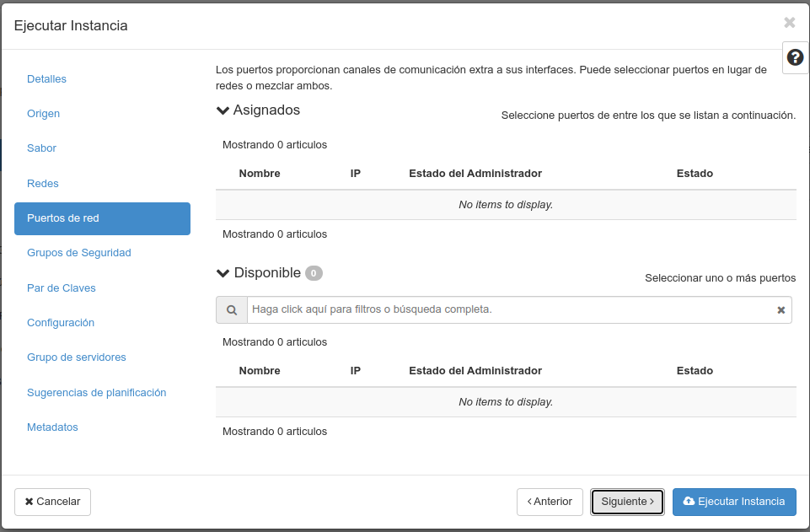Viewport: 810px width, 532px height.
Task: Collapse the Disponible section chevron
Action: point(222,272)
